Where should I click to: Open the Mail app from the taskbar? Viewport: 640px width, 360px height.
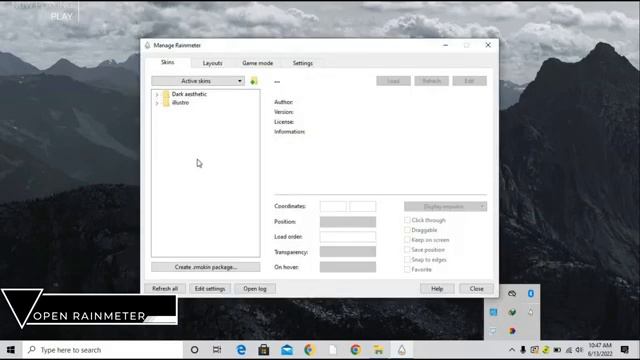coord(287,350)
